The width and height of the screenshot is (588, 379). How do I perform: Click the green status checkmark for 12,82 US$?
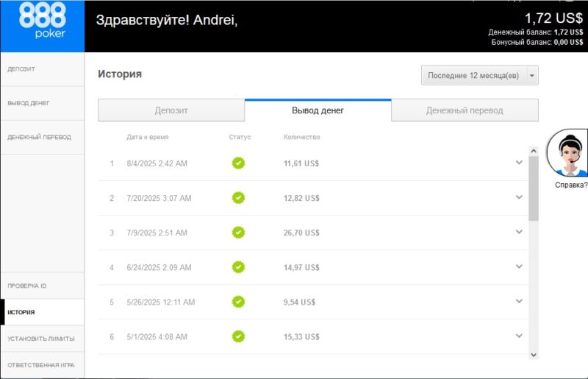[238, 198]
